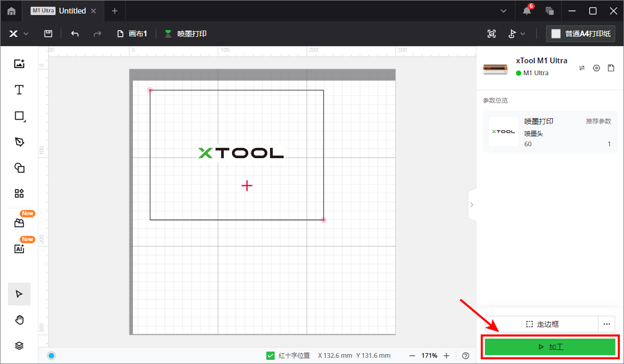
Task: Select canvas 画布1
Action: click(x=132, y=34)
